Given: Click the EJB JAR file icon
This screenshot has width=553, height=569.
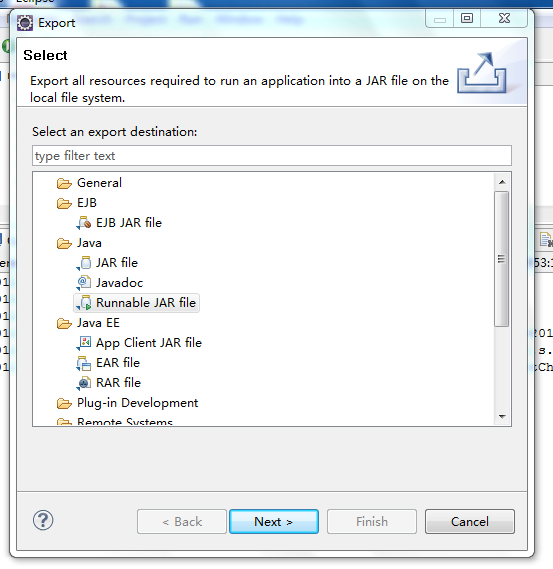Looking at the screenshot, I should coord(85,223).
